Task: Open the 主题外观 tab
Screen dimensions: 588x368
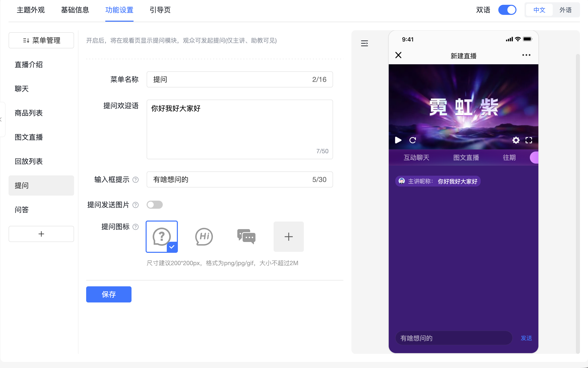Action: 31,10
